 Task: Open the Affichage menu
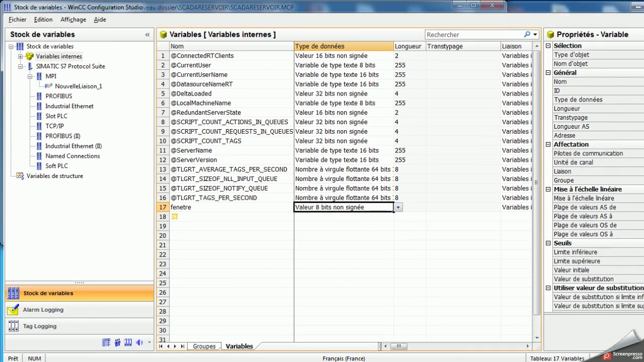73,20
